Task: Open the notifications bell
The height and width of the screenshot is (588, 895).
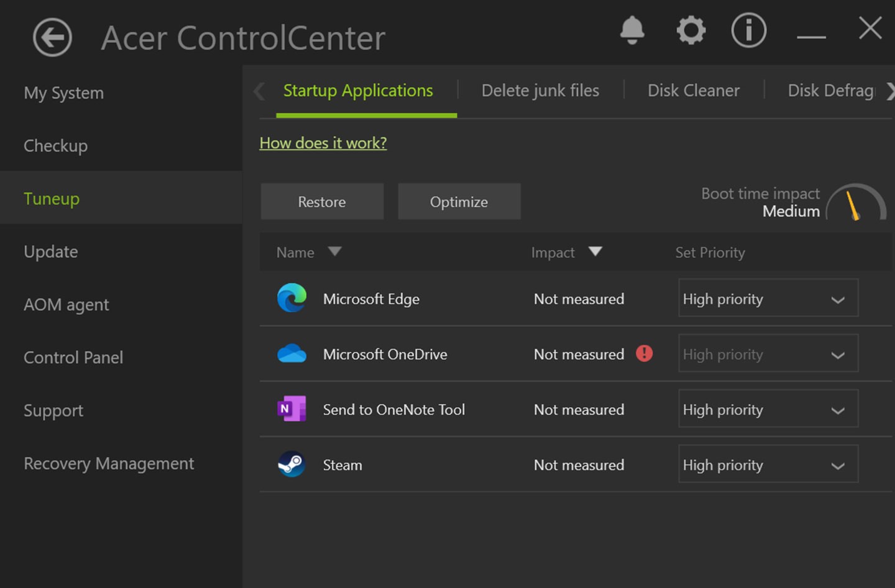Action: click(632, 30)
